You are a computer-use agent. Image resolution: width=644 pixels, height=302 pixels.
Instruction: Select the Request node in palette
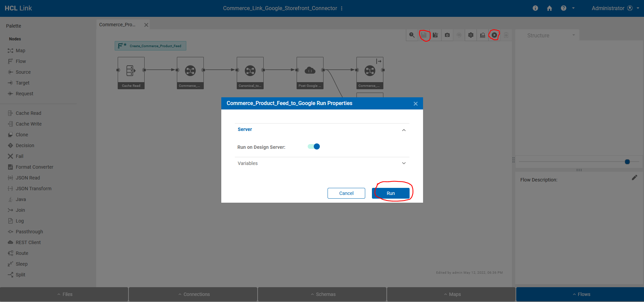tap(21, 94)
